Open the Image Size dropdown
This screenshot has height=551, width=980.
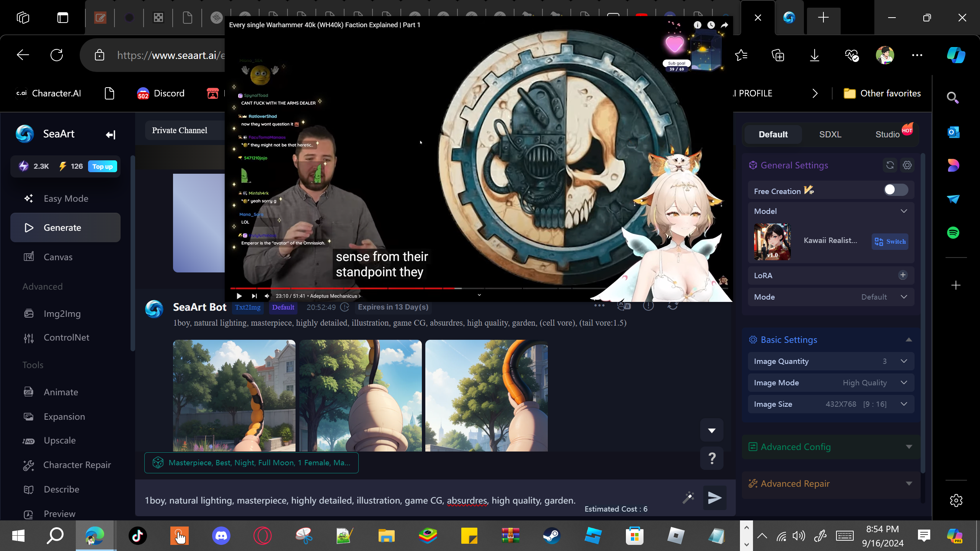[x=831, y=404]
